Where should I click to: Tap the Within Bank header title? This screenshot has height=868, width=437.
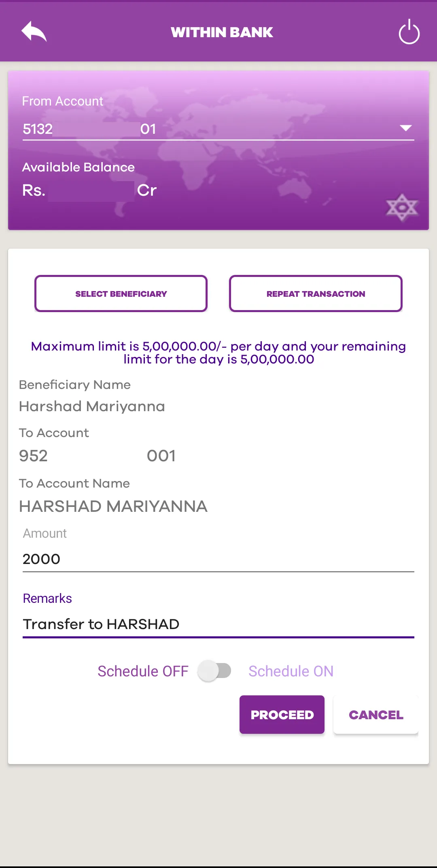pyautogui.click(x=222, y=32)
